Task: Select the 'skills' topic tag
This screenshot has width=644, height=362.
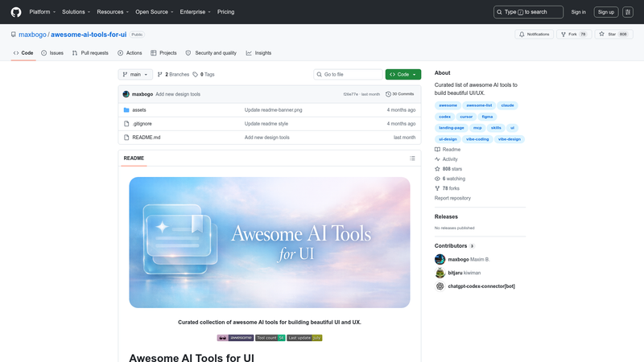Action: (496, 128)
